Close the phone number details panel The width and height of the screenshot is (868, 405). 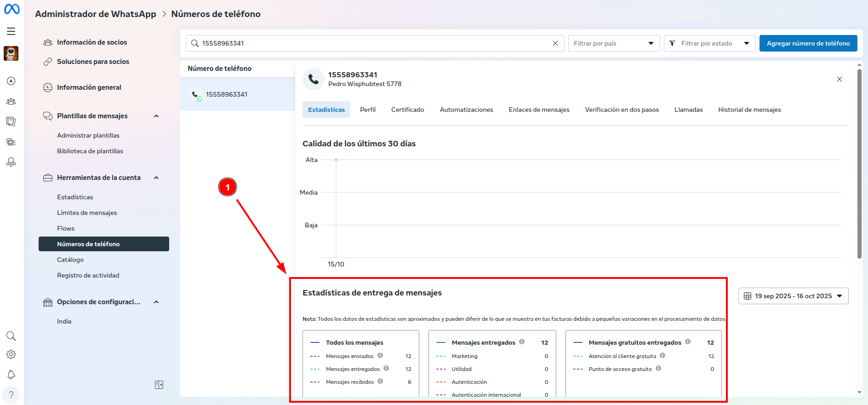tap(839, 79)
